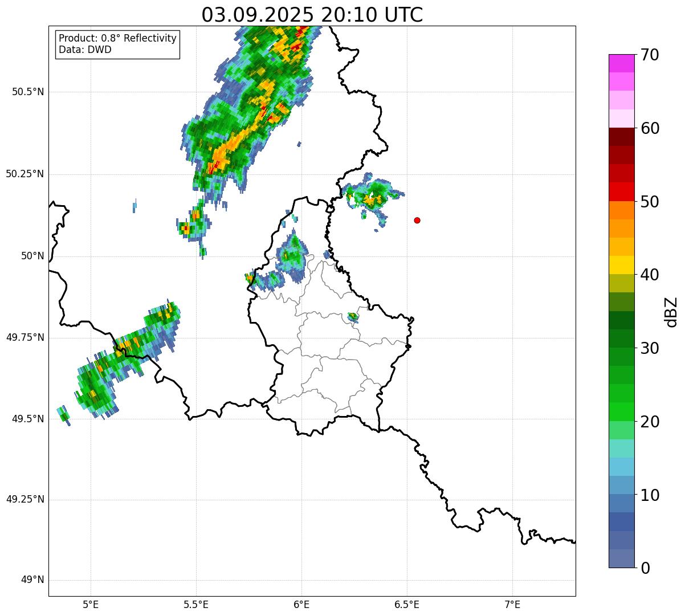Image resolution: width=685 pixels, height=616 pixels.
Task: Click the 50.25°N latitude label
Action: coord(25,174)
